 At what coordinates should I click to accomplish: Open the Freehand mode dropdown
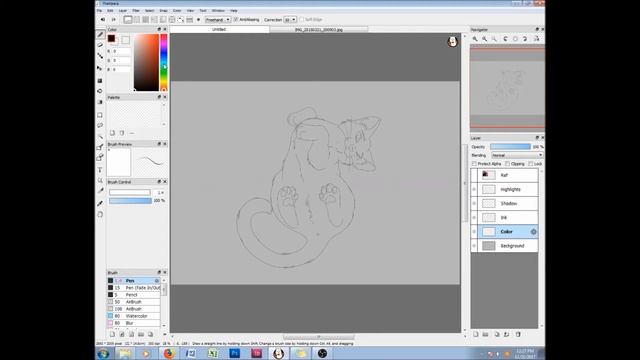pos(218,20)
